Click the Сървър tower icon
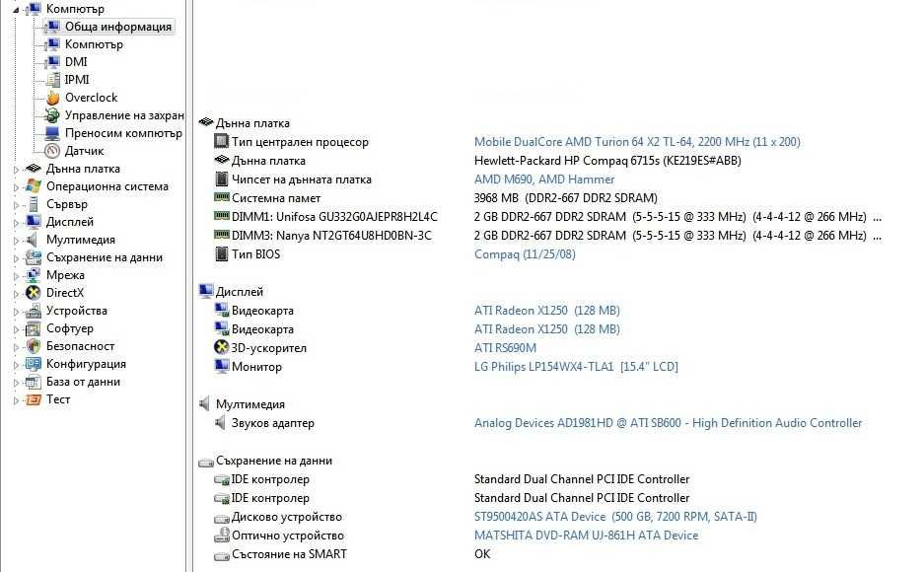924x572 pixels. pyautogui.click(x=33, y=204)
